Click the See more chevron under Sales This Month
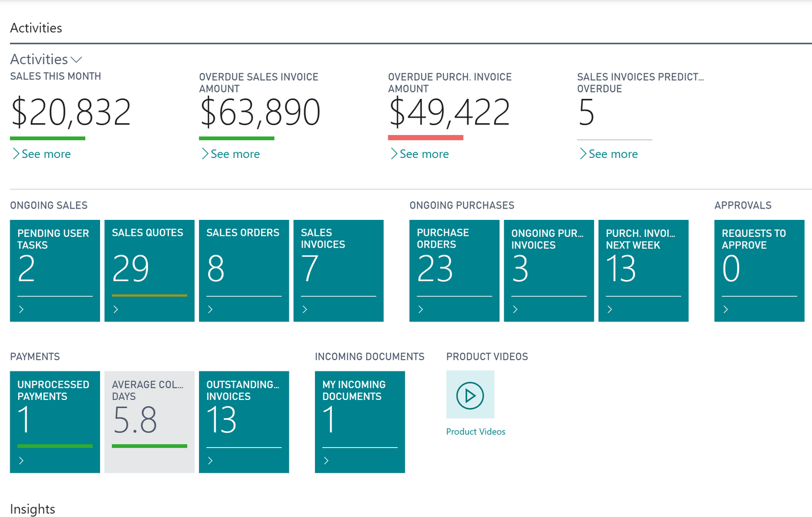The height and width of the screenshot is (517, 812). click(x=16, y=154)
